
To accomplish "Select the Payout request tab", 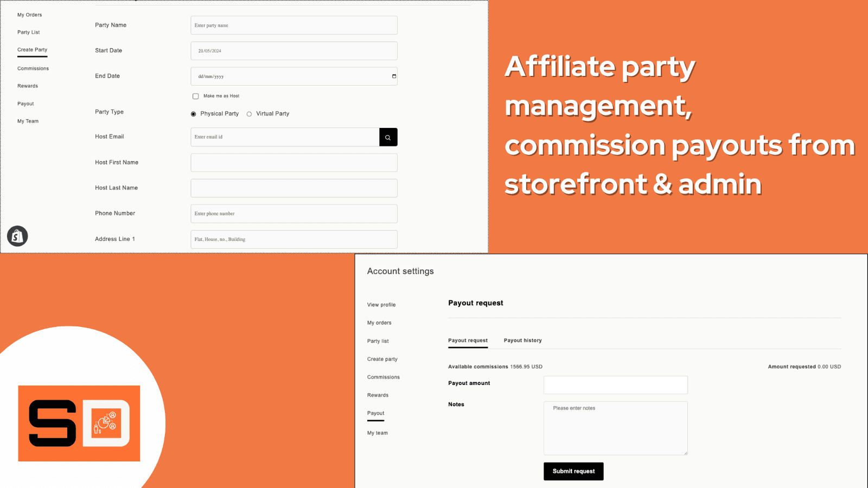I will coord(468,341).
